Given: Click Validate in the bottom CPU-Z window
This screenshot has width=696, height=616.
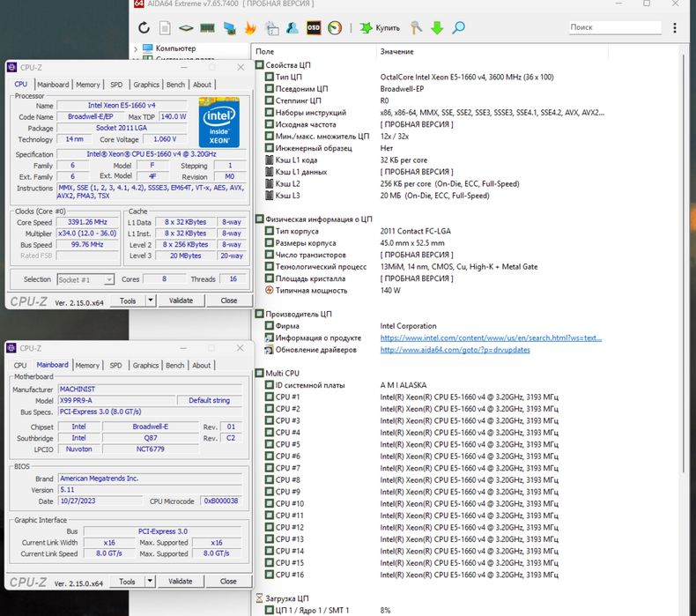Looking at the screenshot, I should (181, 581).
